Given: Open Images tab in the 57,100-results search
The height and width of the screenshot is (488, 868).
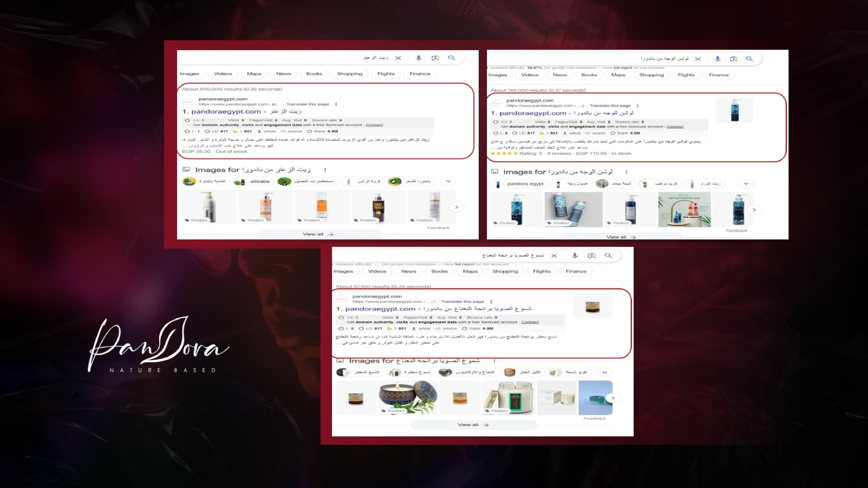Looking at the screenshot, I should click(343, 272).
